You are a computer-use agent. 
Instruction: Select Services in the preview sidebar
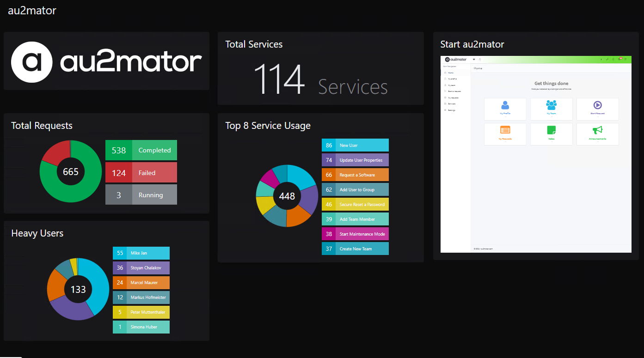(455, 104)
